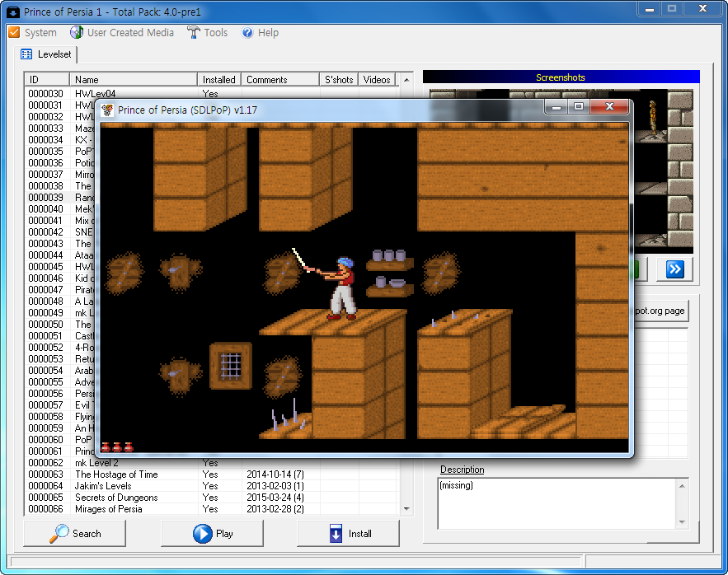Open the Tools menu
The width and height of the screenshot is (728, 575).
[x=207, y=32]
